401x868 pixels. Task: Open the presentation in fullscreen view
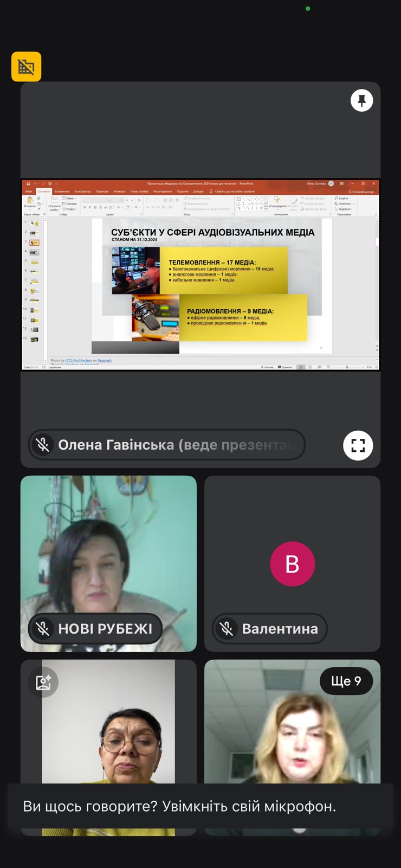(x=358, y=445)
